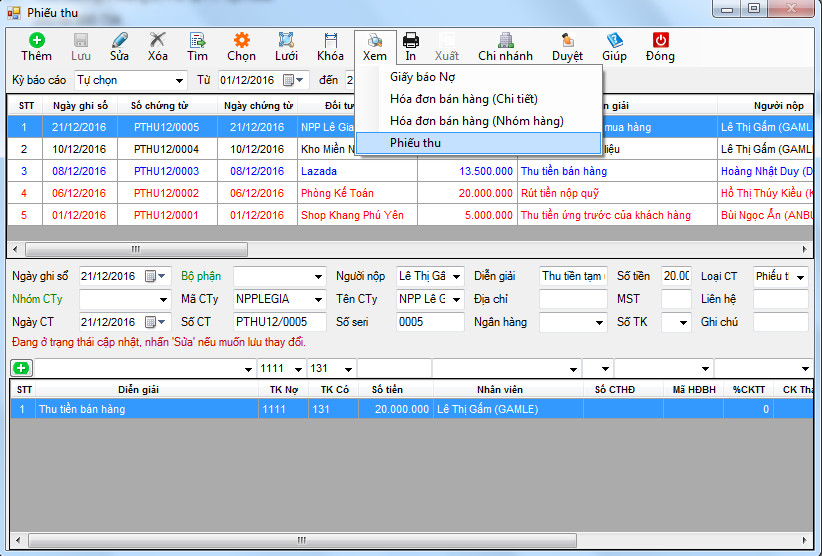Viewport: 822px width, 556px height.
Task: Expand the Ngân hàng dropdown
Action: pyautogui.click(x=599, y=323)
